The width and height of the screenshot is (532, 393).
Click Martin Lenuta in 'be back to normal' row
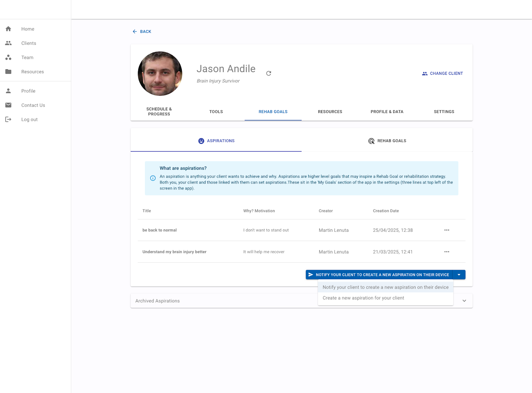334,230
